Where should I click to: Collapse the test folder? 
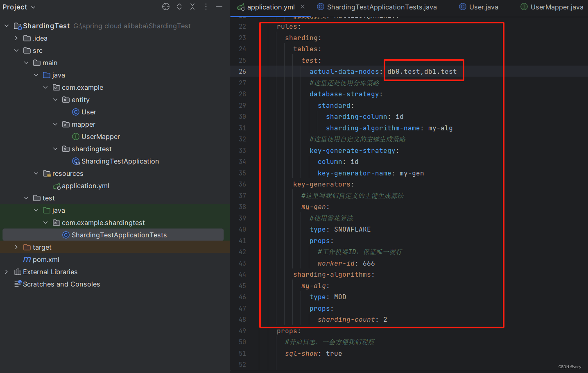[26, 198]
